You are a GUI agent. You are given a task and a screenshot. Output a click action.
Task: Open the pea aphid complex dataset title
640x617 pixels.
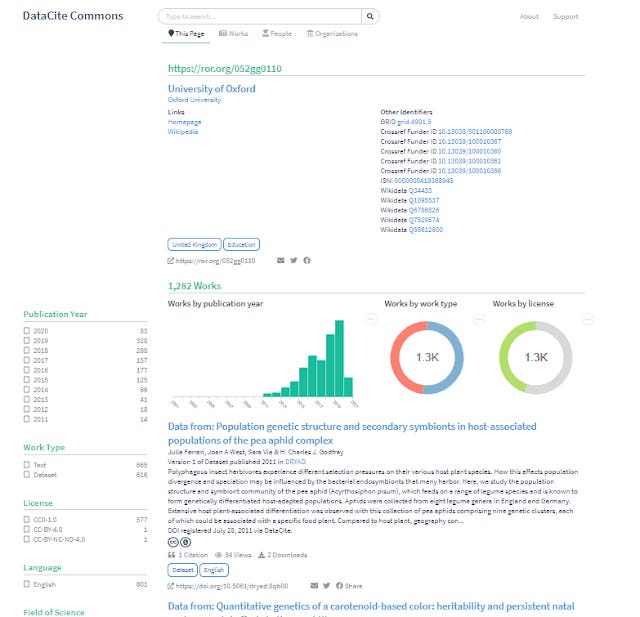point(352,433)
